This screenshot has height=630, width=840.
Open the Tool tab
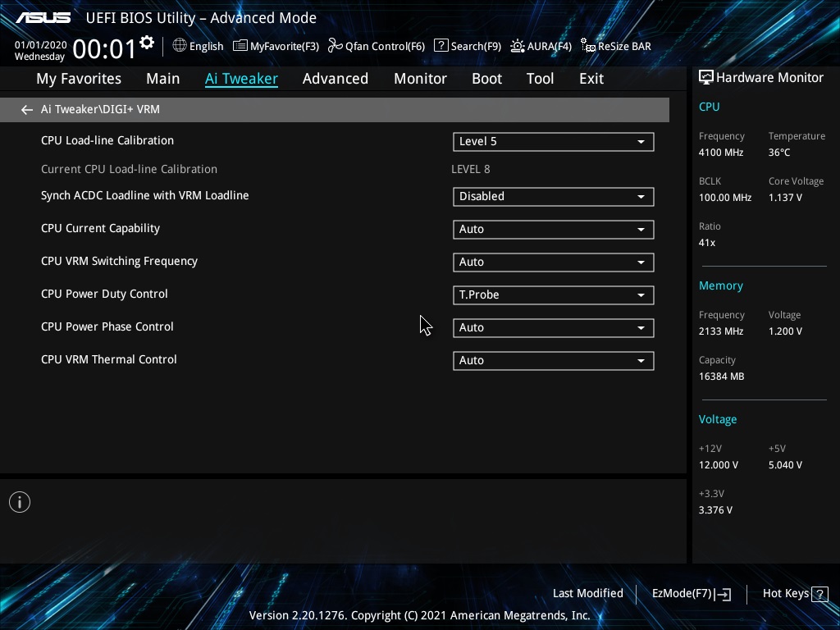[540, 78]
